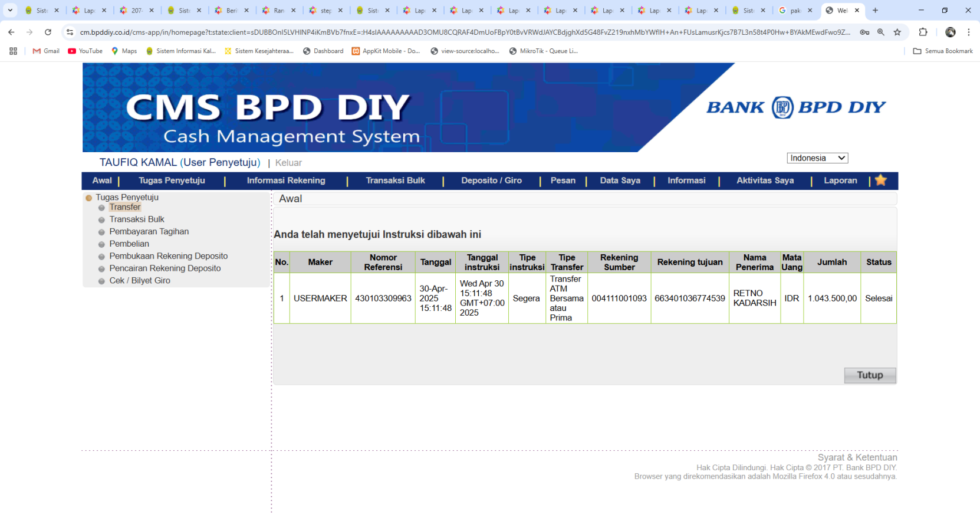The image size is (980, 531).
Task: Click the USERMAKER cell
Action: (320, 299)
